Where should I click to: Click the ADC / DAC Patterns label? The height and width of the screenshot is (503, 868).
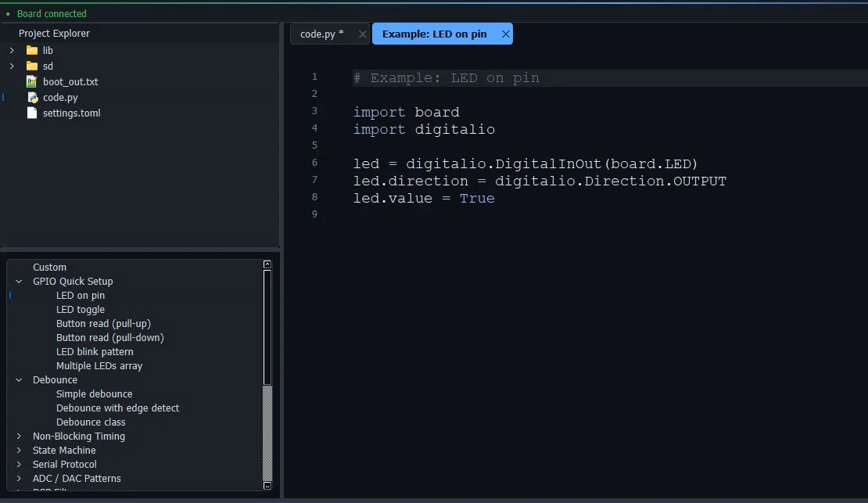(77, 479)
